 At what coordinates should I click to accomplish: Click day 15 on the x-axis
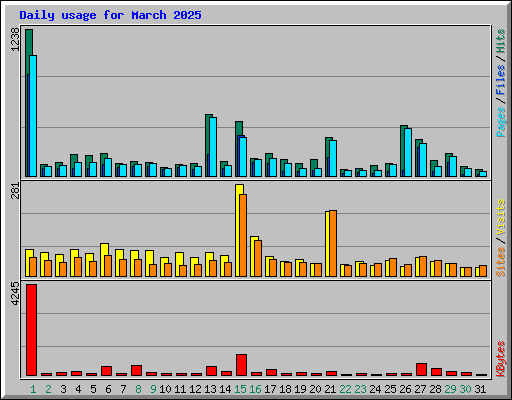pyautogui.click(x=240, y=389)
